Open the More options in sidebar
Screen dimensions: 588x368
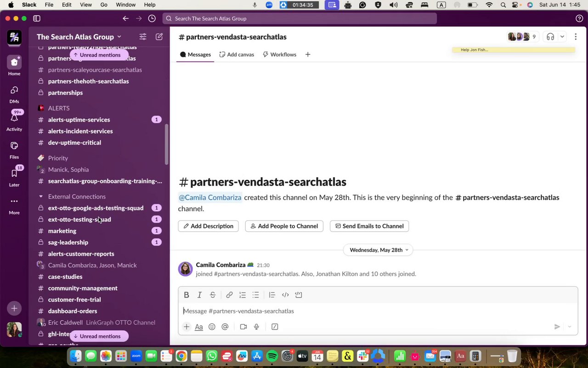pos(14,205)
